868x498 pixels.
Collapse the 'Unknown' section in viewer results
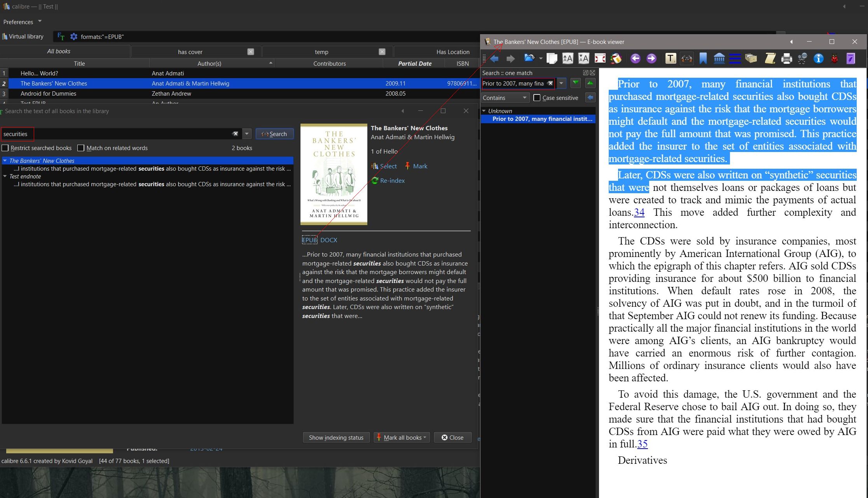pos(484,111)
